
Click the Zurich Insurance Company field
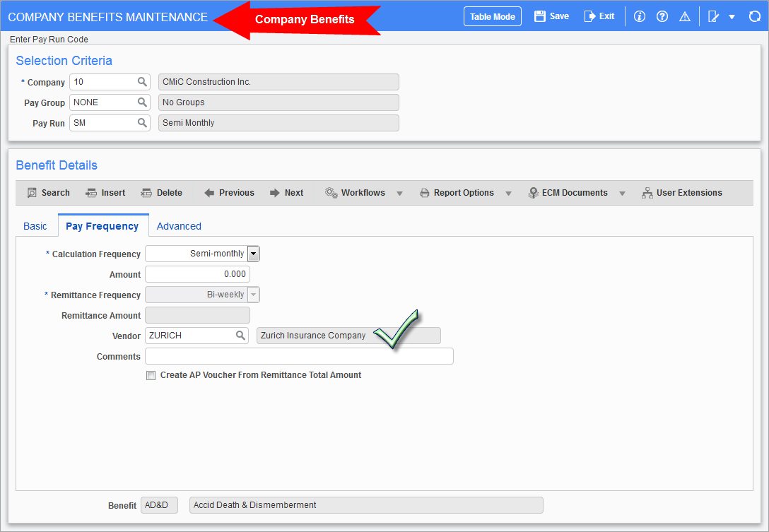click(348, 336)
